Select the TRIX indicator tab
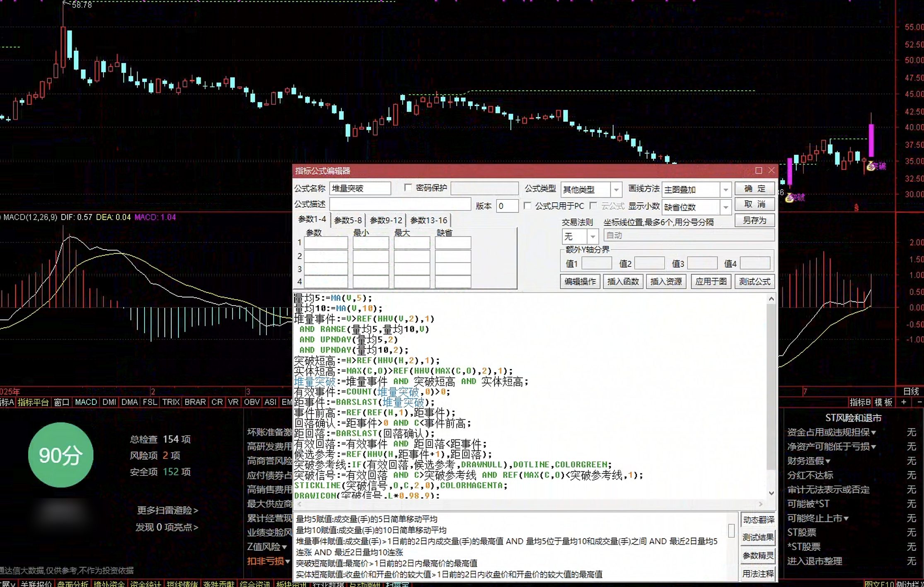Screen dimensions: 924x587 [171, 402]
